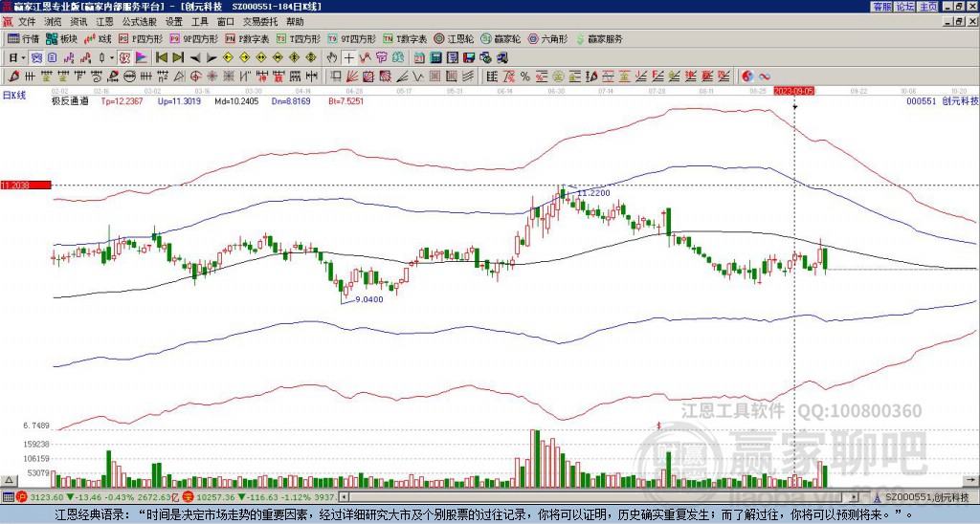Jump to first bar icon
Viewport: 980px width, 524px height.
pyautogui.click(x=161, y=58)
